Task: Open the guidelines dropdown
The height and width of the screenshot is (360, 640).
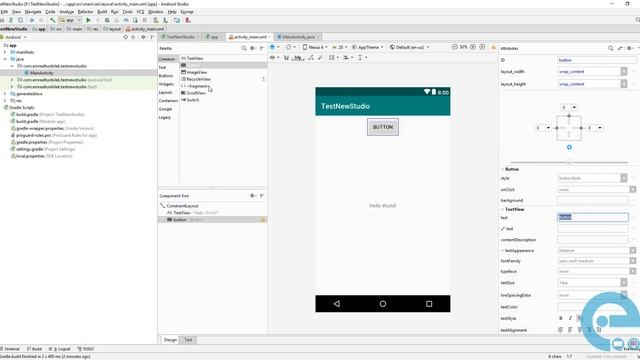Action: pos(362,58)
